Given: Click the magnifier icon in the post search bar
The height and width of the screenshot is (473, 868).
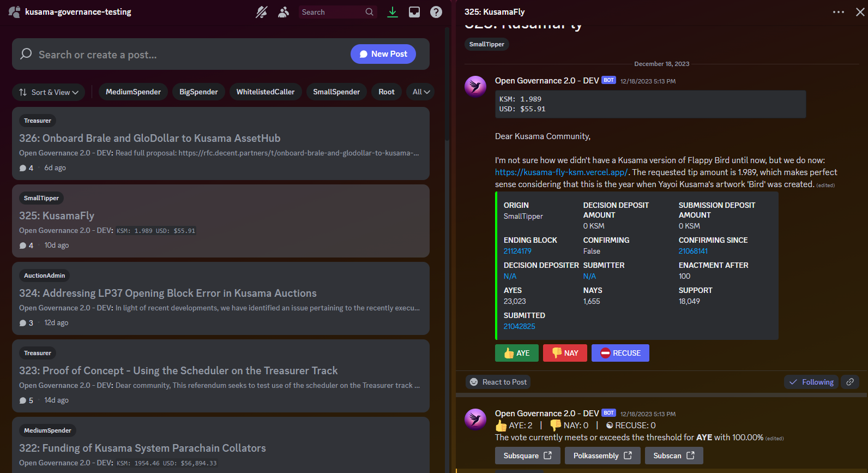Looking at the screenshot, I should click(x=26, y=54).
